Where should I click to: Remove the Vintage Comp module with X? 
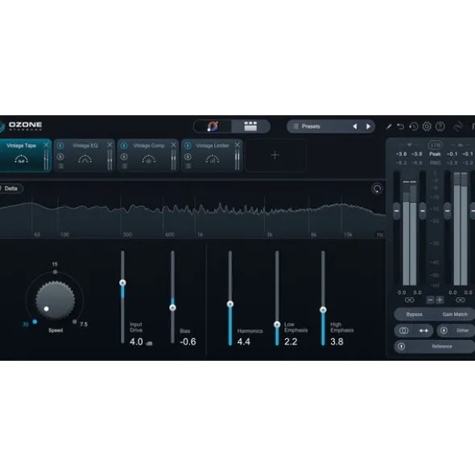tap(173, 145)
